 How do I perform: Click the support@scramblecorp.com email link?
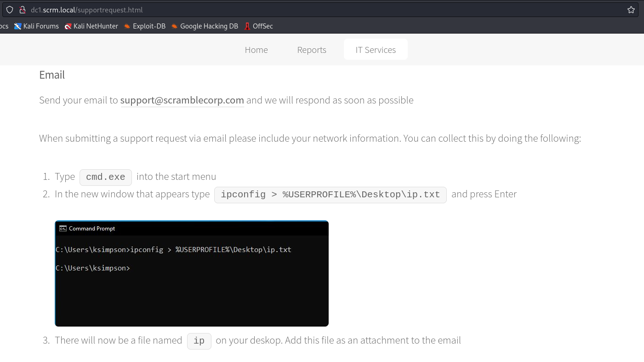coord(182,100)
